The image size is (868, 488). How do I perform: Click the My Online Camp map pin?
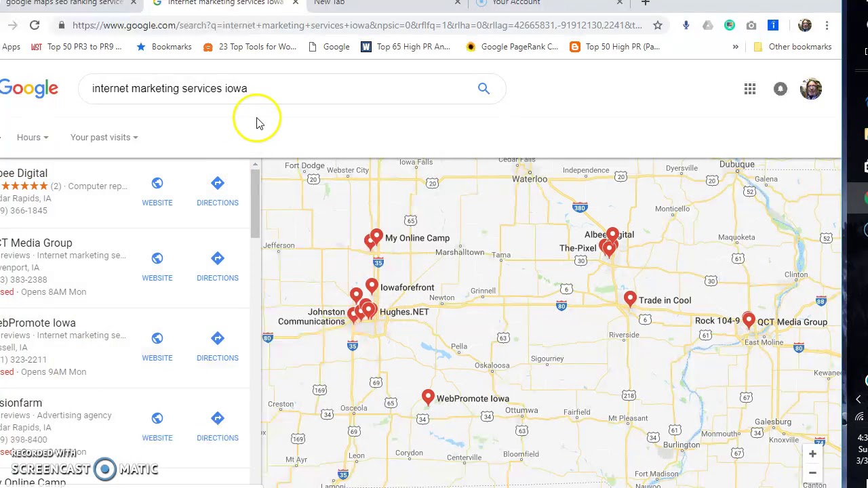pyautogui.click(x=376, y=237)
